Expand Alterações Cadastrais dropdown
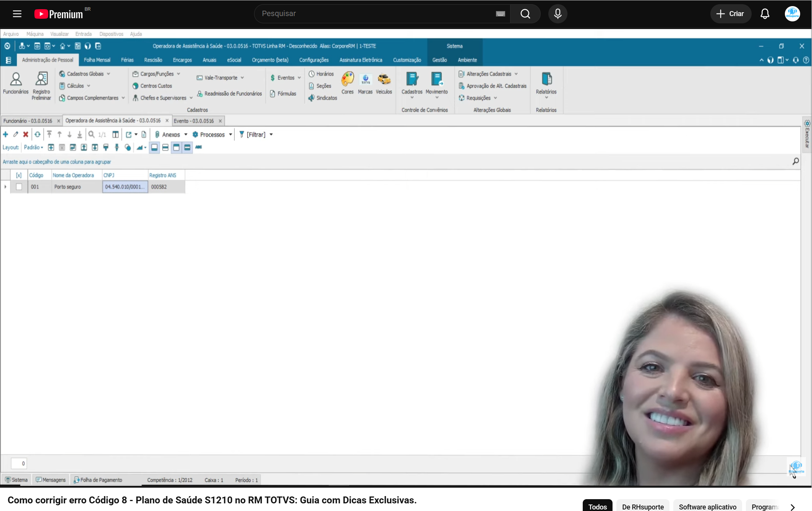 (516, 74)
